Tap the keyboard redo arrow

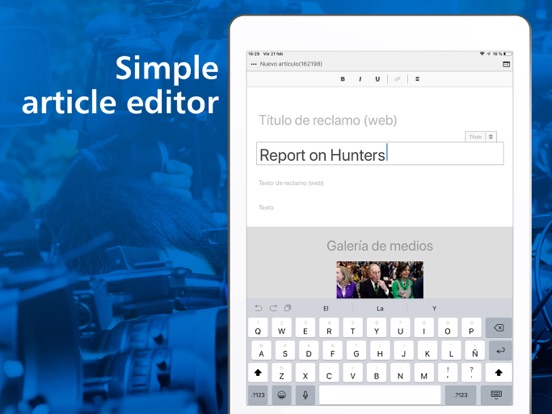tap(273, 308)
